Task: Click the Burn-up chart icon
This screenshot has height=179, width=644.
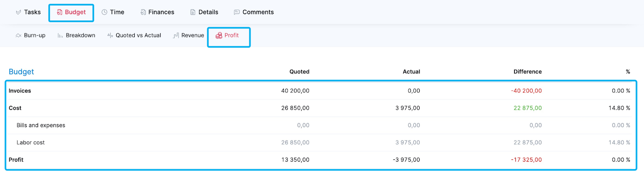Action: coord(18,36)
